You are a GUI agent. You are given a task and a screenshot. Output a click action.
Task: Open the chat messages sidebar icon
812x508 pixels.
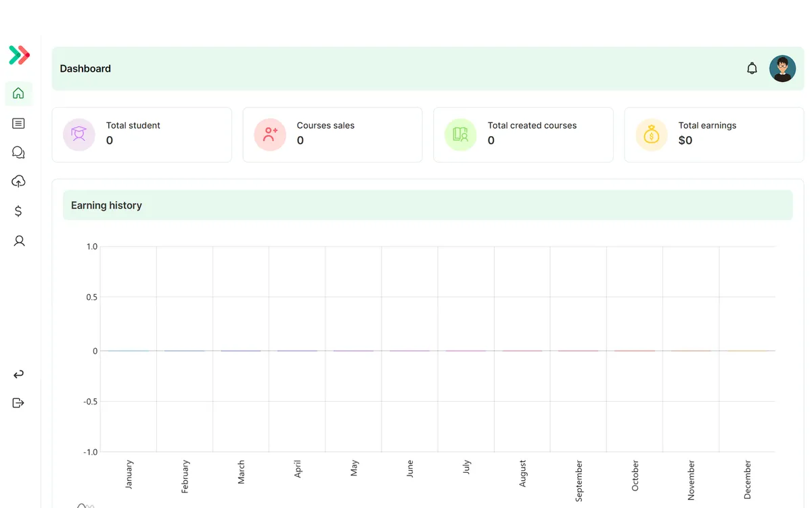18,152
